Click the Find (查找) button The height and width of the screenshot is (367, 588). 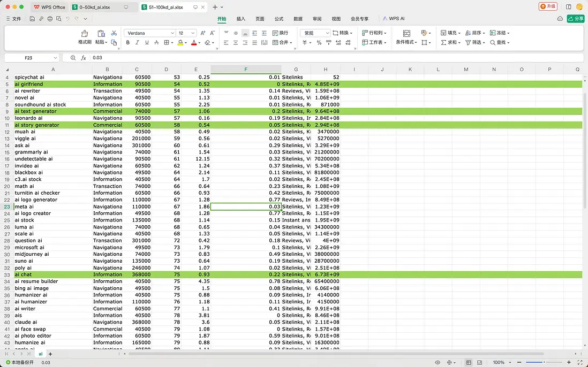500,43
